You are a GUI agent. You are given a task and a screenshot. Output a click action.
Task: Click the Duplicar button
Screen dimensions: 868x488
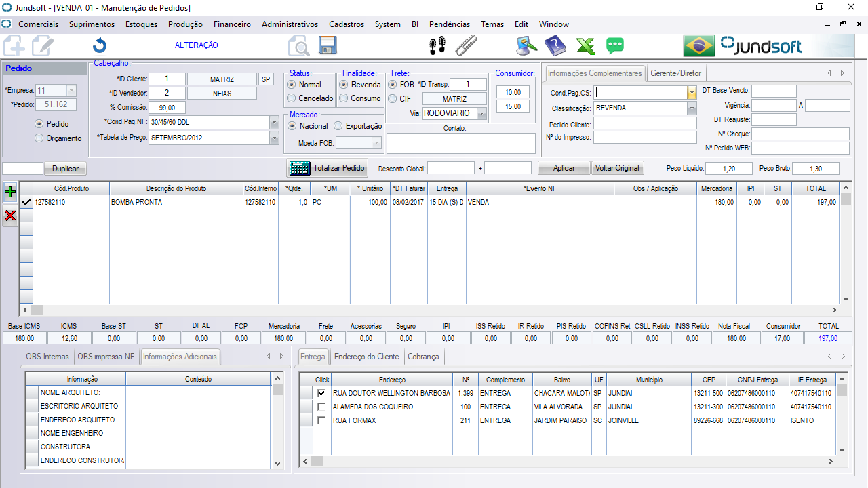coord(66,169)
